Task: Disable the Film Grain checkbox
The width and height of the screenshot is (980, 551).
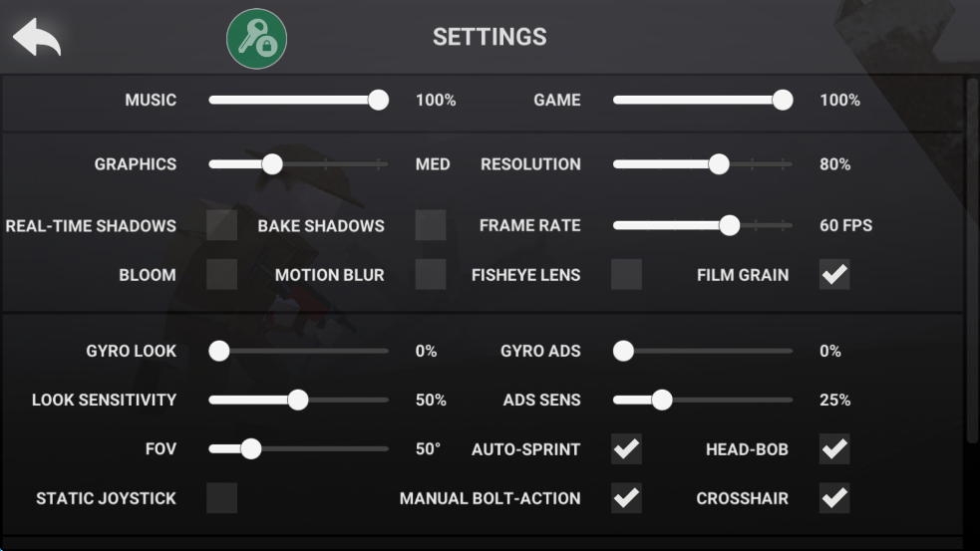Action: click(834, 275)
